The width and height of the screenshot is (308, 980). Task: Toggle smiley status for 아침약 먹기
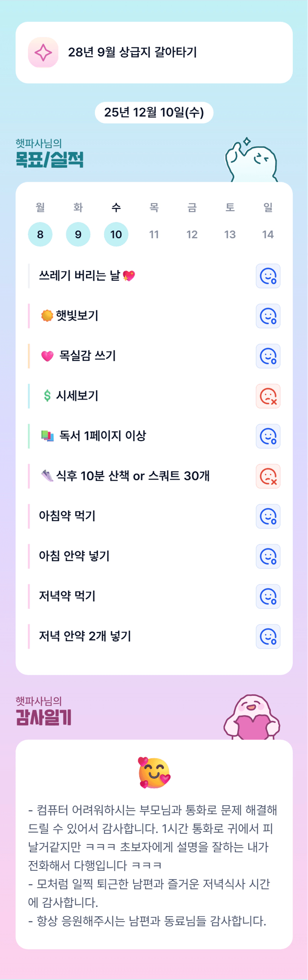click(x=268, y=516)
